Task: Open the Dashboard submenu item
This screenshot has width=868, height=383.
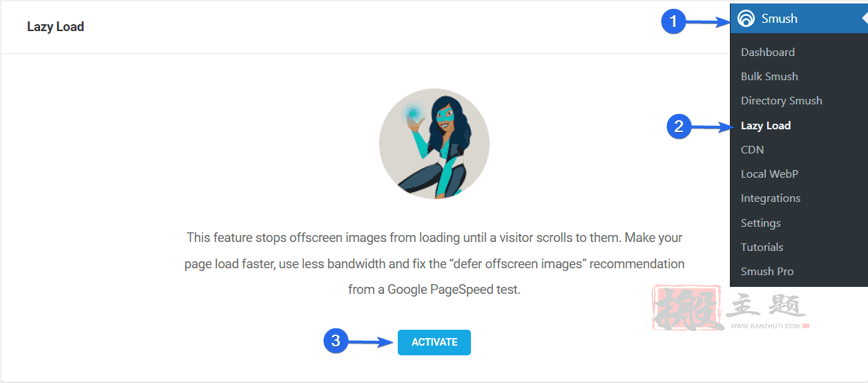Action: pyautogui.click(x=768, y=52)
